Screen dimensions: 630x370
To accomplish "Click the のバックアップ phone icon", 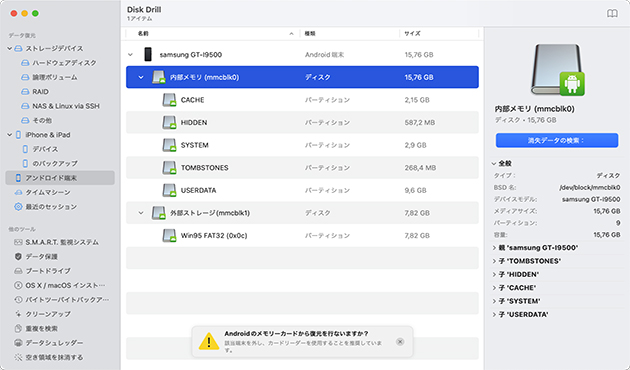I will click(25, 164).
